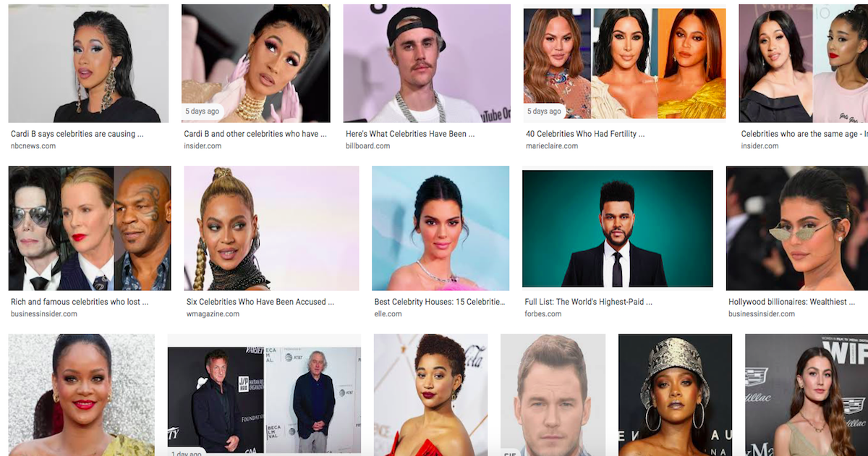Image resolution: width=868 pixels, height=456 pixels.
Task: Open 'Rich and famous celebrities who lost' collage thumbnail
Action: (x=90, y=229)
